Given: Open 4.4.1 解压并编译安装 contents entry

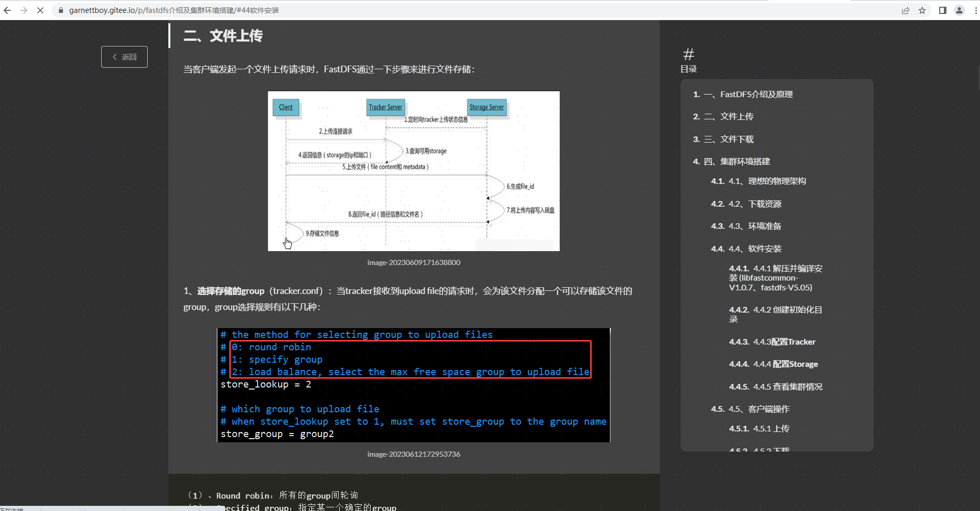Looking at the screenshot, I should click(x=776, y=278).
